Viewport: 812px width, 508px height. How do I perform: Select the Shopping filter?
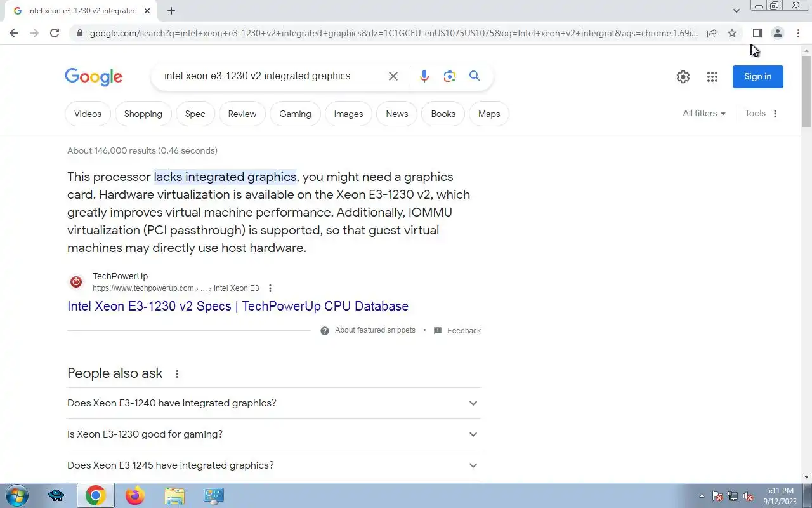(x=143, y=114)
